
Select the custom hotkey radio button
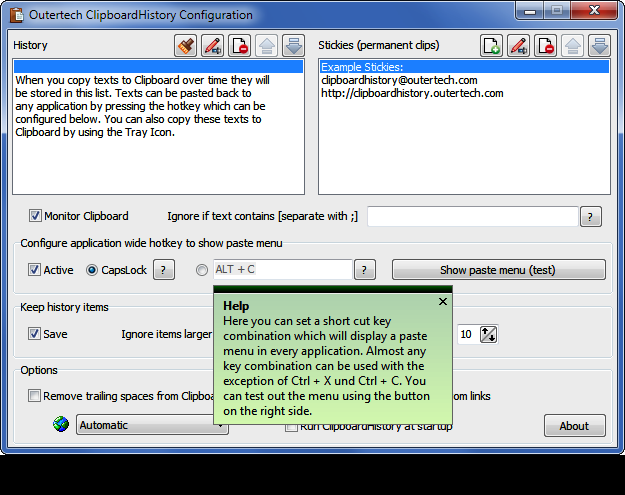202,270
